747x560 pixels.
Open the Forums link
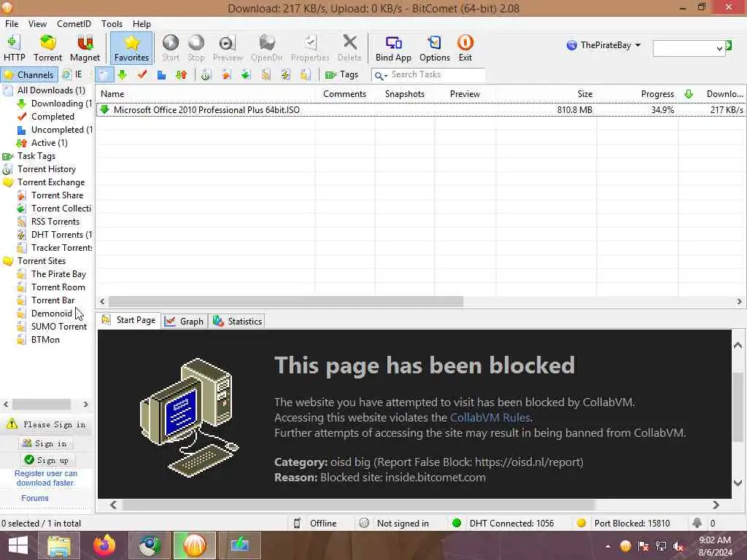click(35, 498)
